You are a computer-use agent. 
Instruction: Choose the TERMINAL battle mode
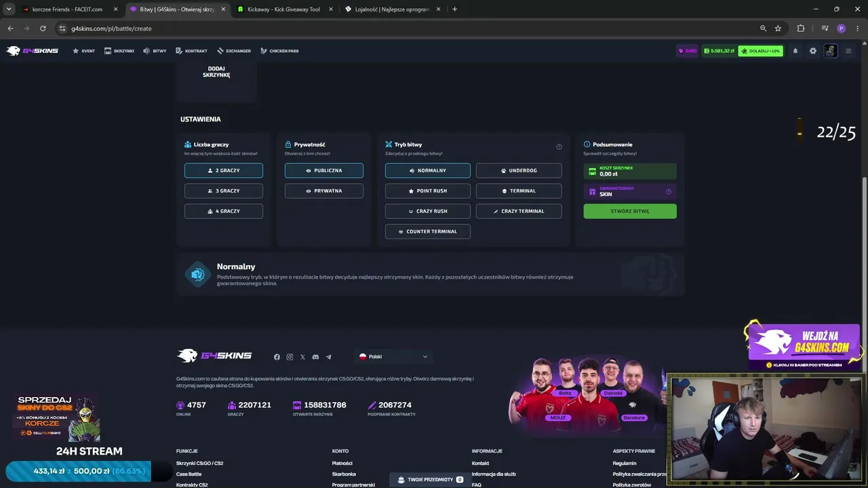(x=519, y=191)
